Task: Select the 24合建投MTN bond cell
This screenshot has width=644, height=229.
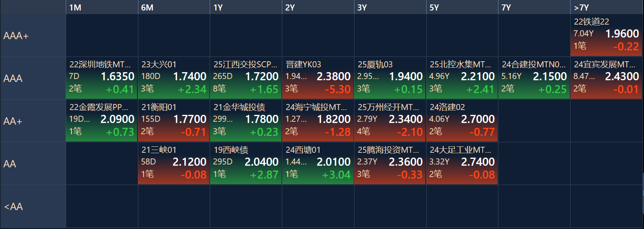Action: click(534, 78)
